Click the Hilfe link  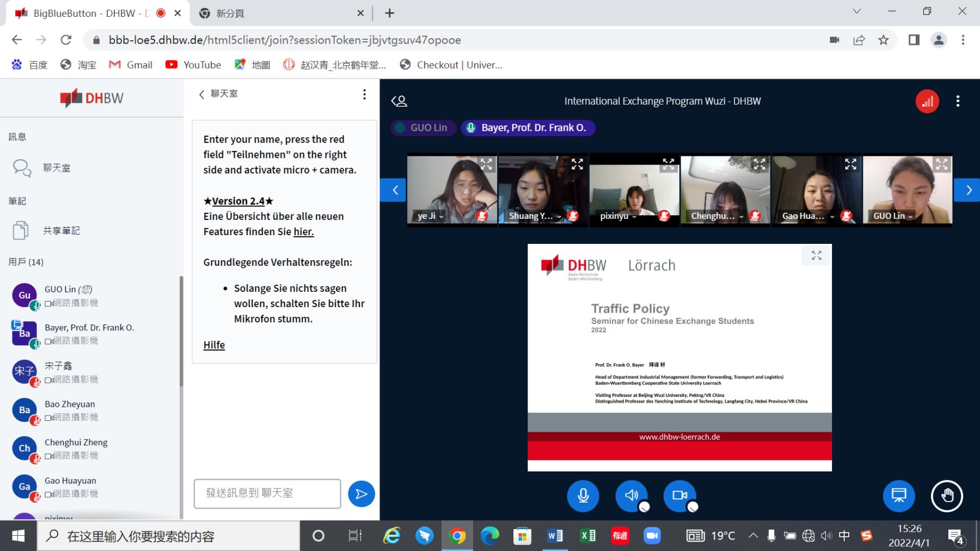214,345
